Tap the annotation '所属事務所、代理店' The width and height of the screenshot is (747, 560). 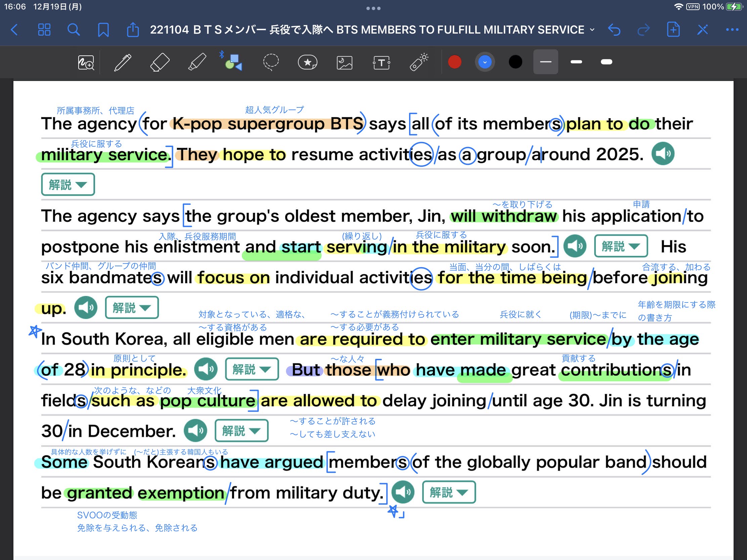click(x=96, y=110)
